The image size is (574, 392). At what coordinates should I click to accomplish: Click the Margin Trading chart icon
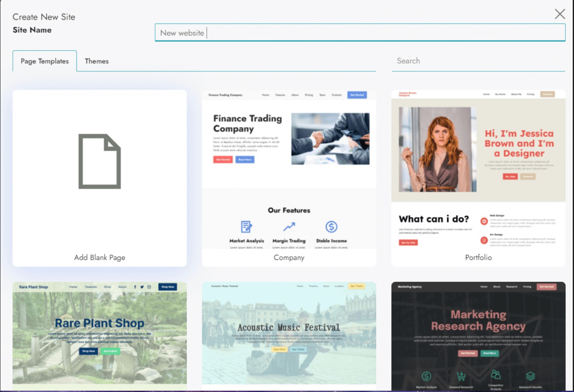click(x=289, y=226)
